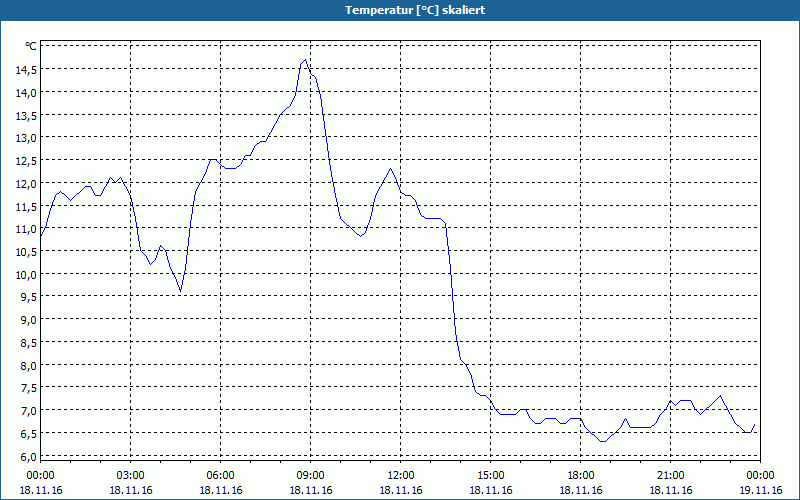Select the 14,5 y-axis value
The width and height of the screenshot is (800, 500).
tap(27, 69)
